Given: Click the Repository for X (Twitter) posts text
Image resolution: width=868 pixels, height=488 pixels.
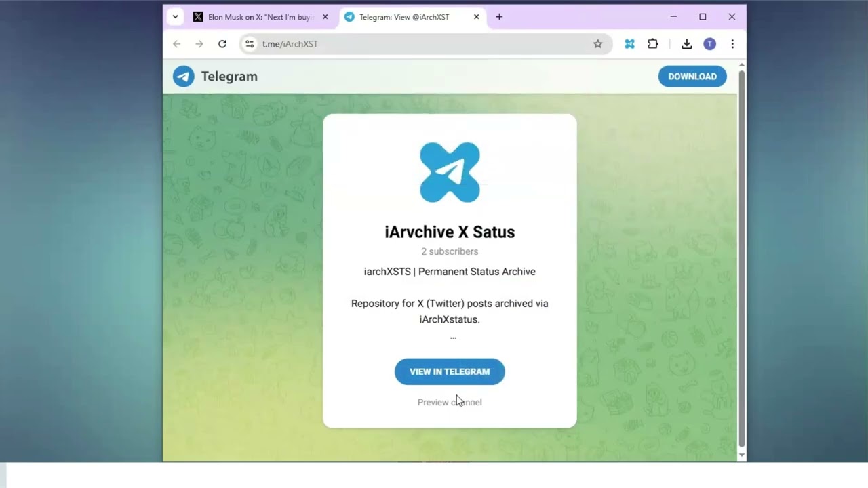Looking at the screenshot, I should [450, 311].
